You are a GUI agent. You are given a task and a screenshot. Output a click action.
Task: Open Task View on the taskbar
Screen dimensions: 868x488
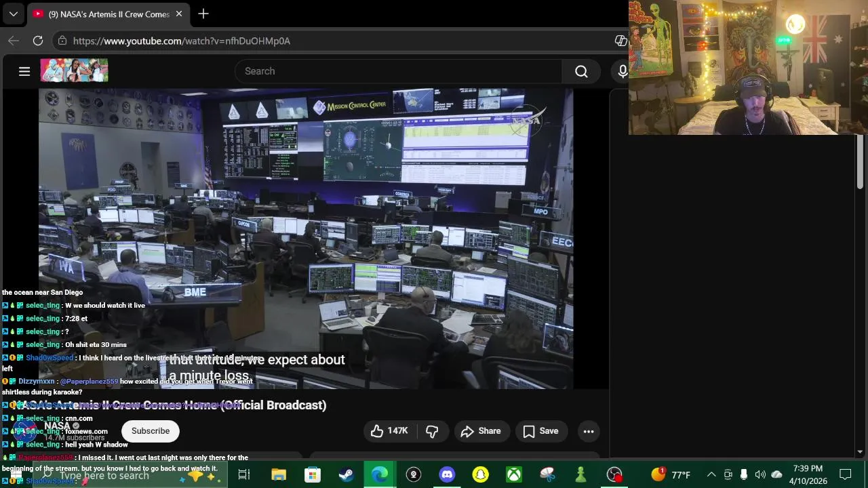point(244,474)
